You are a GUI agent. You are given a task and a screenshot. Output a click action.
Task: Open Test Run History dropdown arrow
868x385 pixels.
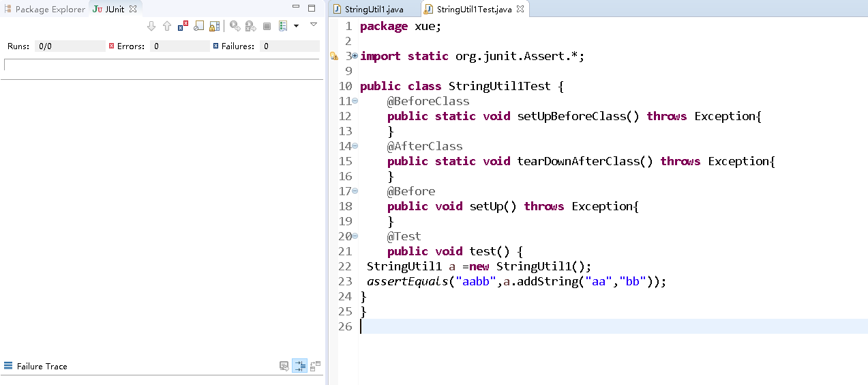[296, 26]
